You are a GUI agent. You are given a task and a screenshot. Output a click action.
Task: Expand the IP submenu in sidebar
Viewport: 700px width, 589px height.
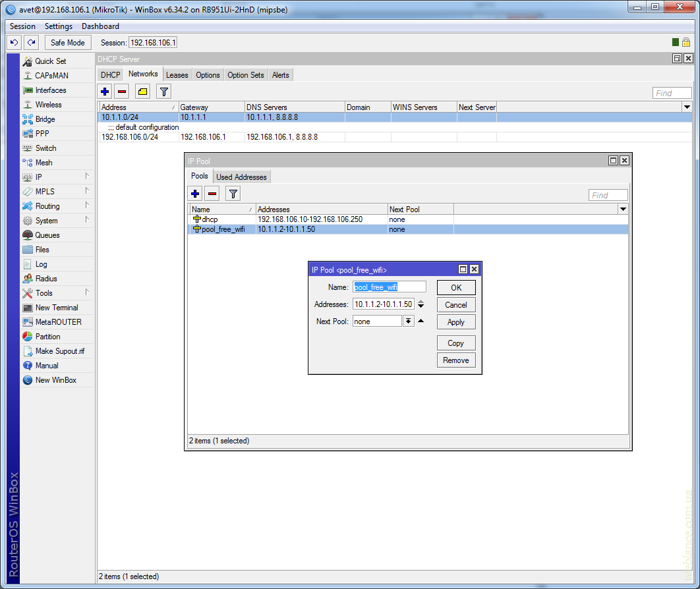coord(39,177)
